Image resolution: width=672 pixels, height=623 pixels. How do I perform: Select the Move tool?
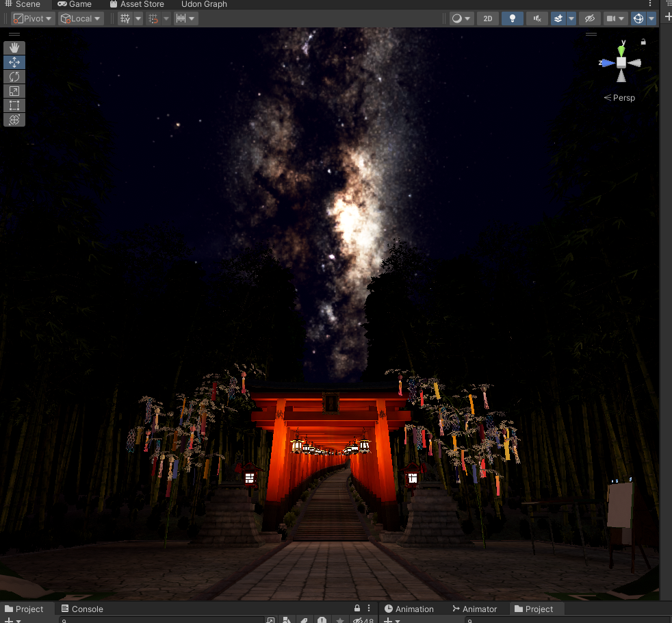(x=14, y=62)
